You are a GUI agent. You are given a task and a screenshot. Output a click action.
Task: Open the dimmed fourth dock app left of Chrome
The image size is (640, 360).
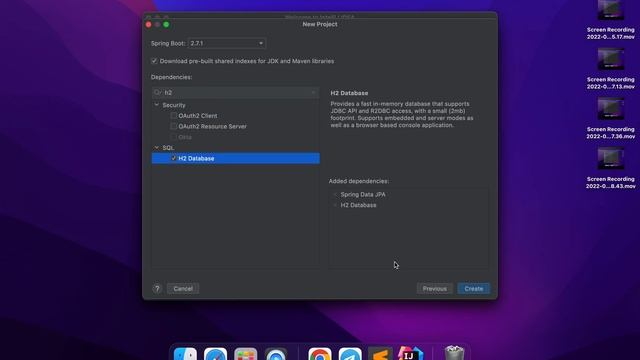pyautogui.click(x=276, y=353)
